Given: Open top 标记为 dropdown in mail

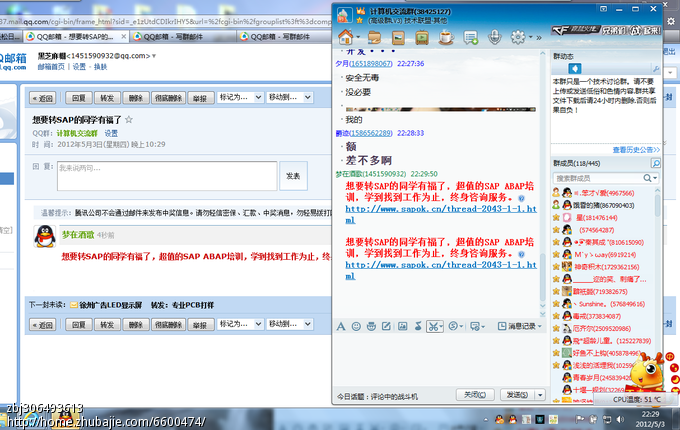Looking at the screenshot, I should pos(240,98).
